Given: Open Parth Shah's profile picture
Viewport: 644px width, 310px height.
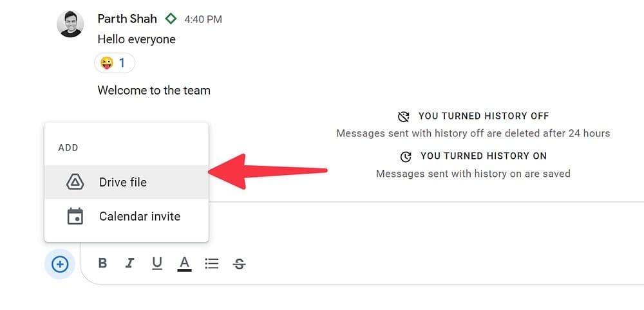Looking at the screenshot, I should coord(70,24).
